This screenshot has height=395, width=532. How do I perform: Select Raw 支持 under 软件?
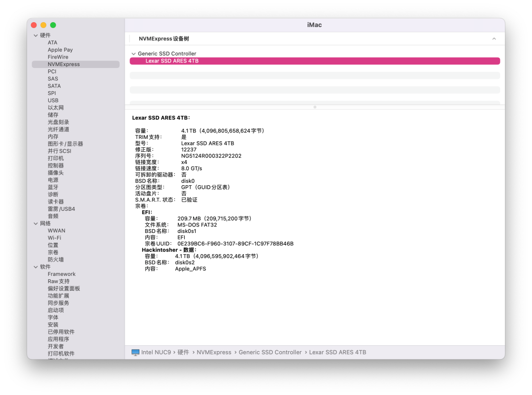(x=58, y=281)
